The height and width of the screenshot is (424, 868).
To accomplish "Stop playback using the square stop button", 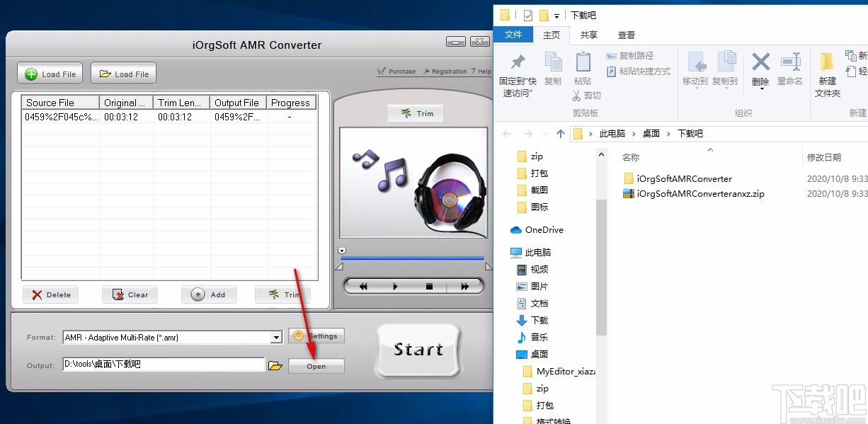I will point(431,286).
